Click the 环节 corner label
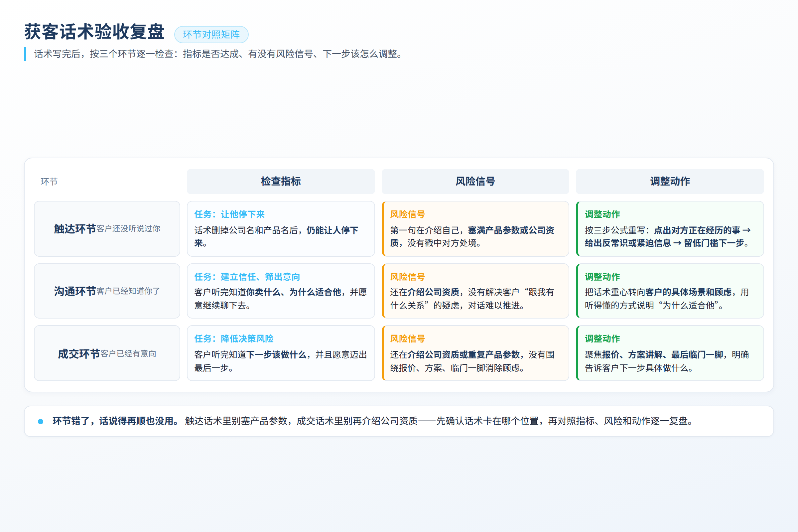The height and width of the screenshot is (532, 798). pyautogui.click(x=49, y=182)
